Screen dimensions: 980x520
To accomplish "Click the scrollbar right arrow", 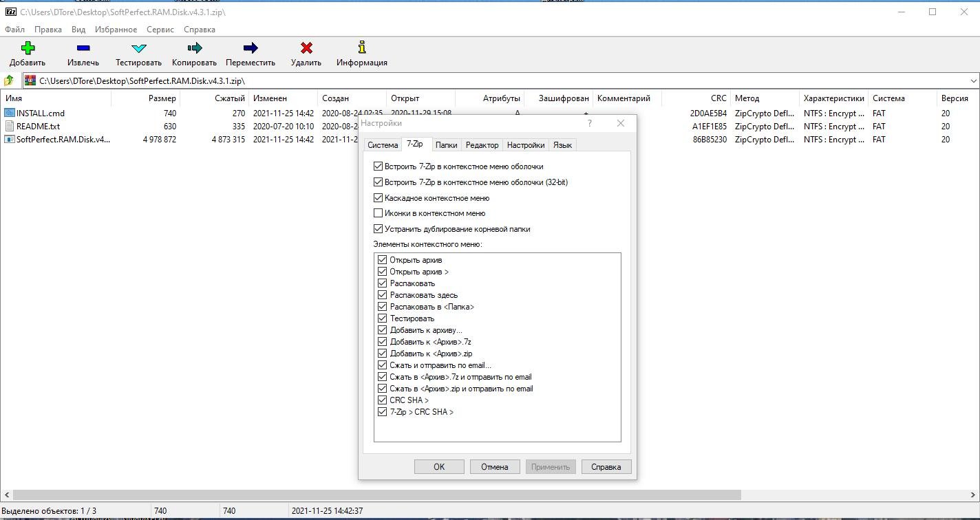I will pos(973,495).
